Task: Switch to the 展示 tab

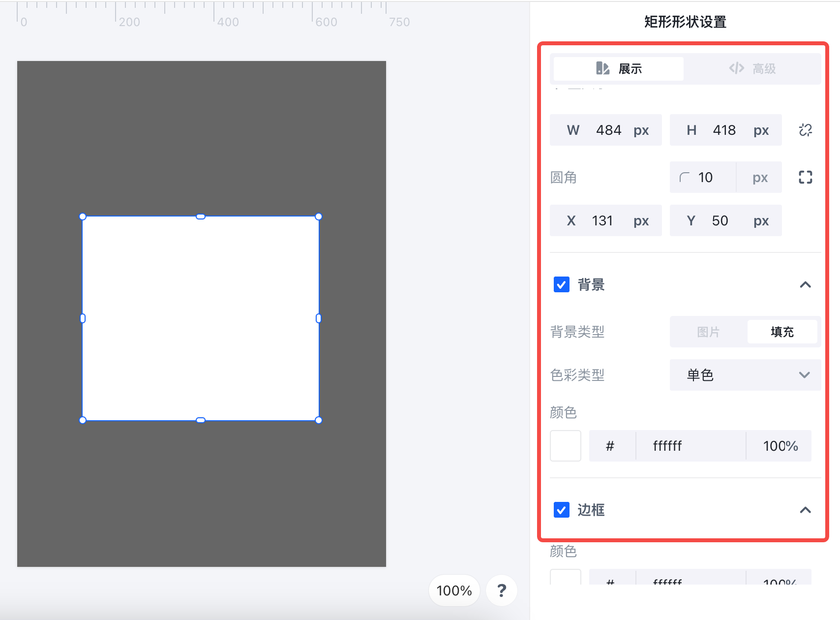Action: click(618, 68)
